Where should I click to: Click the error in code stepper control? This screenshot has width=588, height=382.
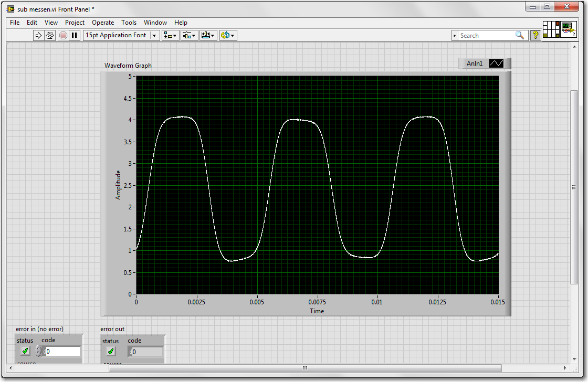(x=38, y=351)
